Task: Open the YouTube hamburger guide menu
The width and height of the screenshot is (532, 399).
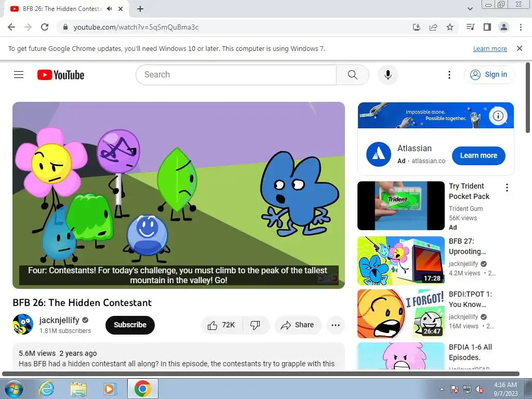Action: pyautogui.click(x=19, y=75)
